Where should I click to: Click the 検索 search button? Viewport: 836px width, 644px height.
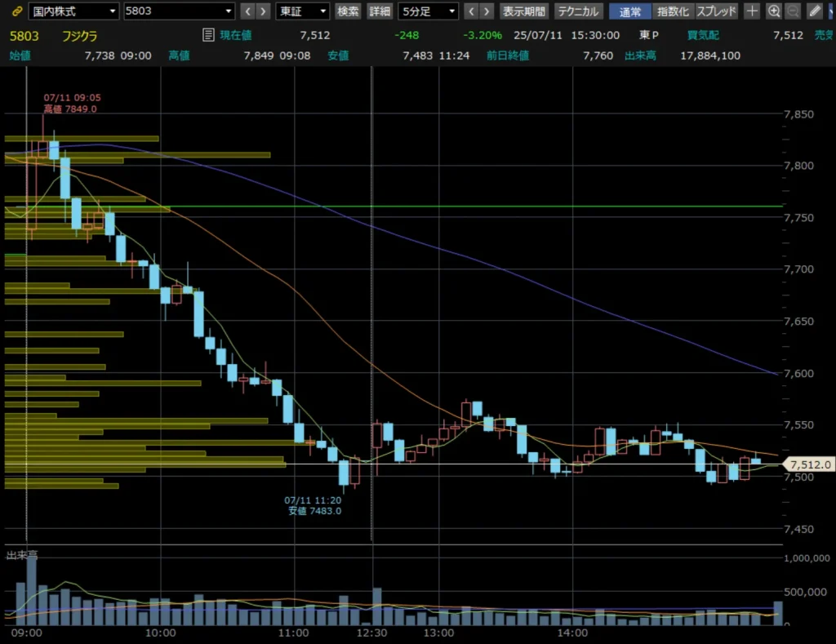pos(348,11)
